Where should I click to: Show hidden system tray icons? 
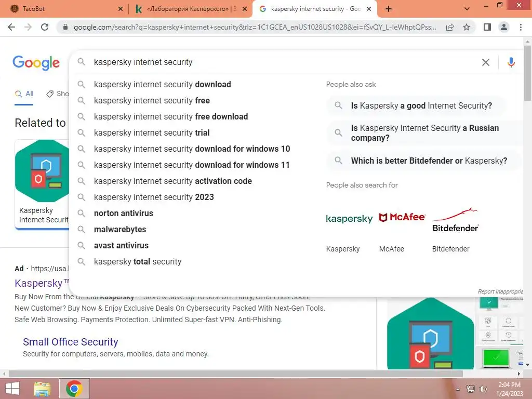click(x=458, y=389)
